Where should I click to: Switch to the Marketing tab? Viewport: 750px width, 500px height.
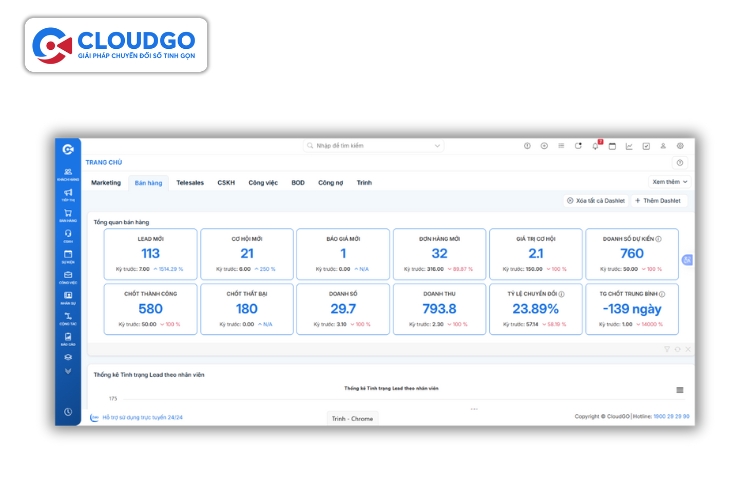(106, 183)
